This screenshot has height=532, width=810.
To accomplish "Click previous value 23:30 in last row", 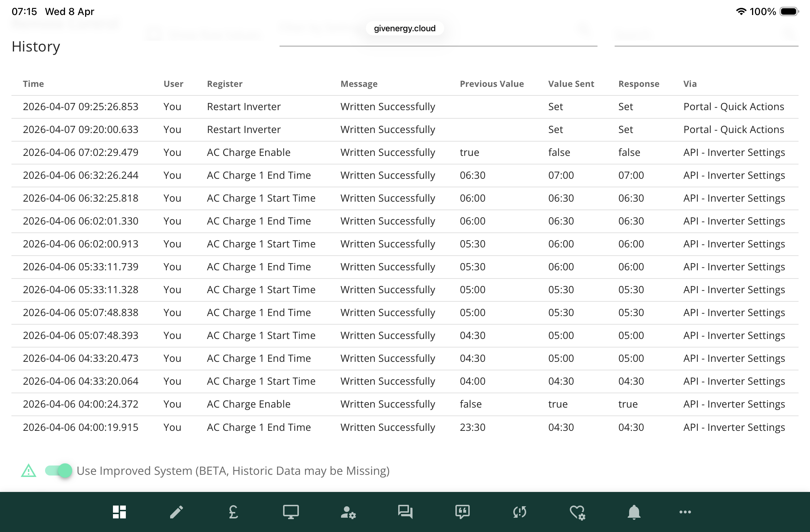I will click(473, 427).
